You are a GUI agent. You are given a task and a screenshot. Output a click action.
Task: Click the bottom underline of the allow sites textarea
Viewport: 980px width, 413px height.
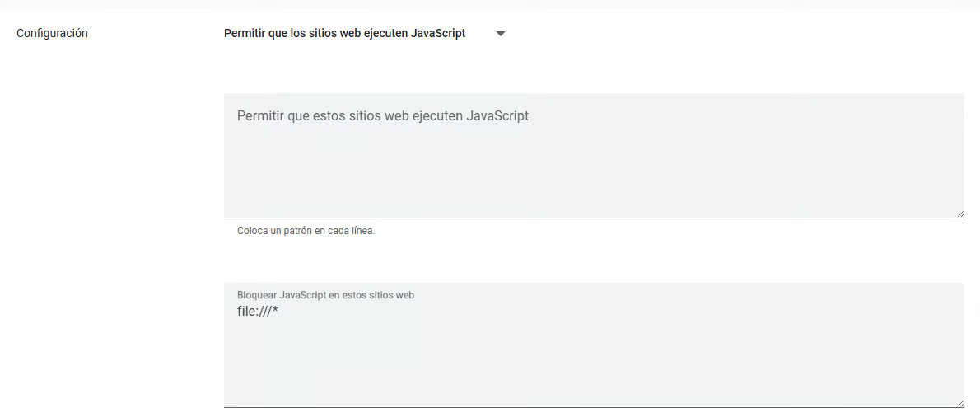593,218
